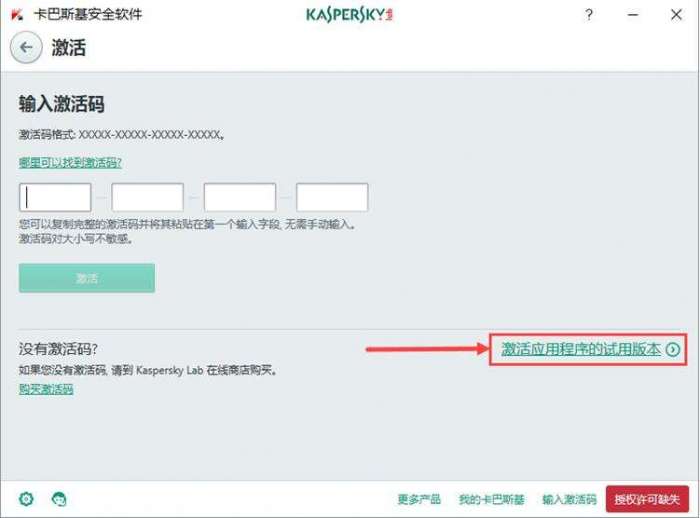Open 更多产品 in the bottom bar

coord(419,499)
